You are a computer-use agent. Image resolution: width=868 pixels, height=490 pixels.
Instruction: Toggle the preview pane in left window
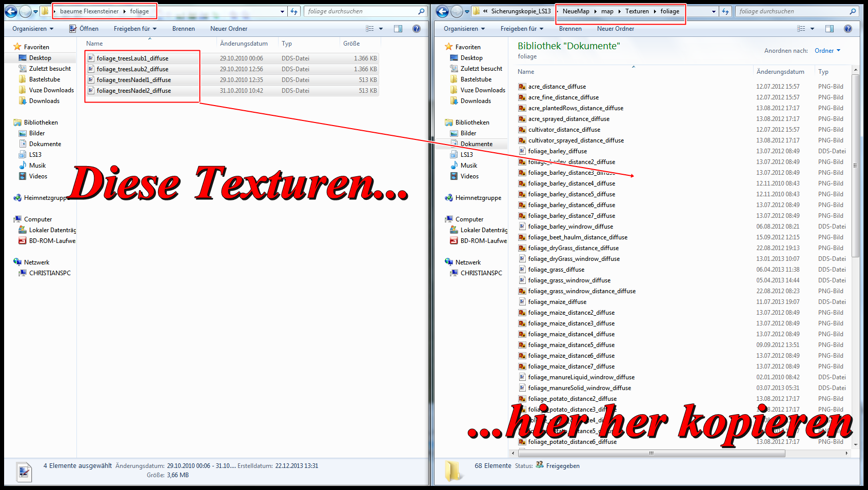pyautogui.click(x=398, y=29)
